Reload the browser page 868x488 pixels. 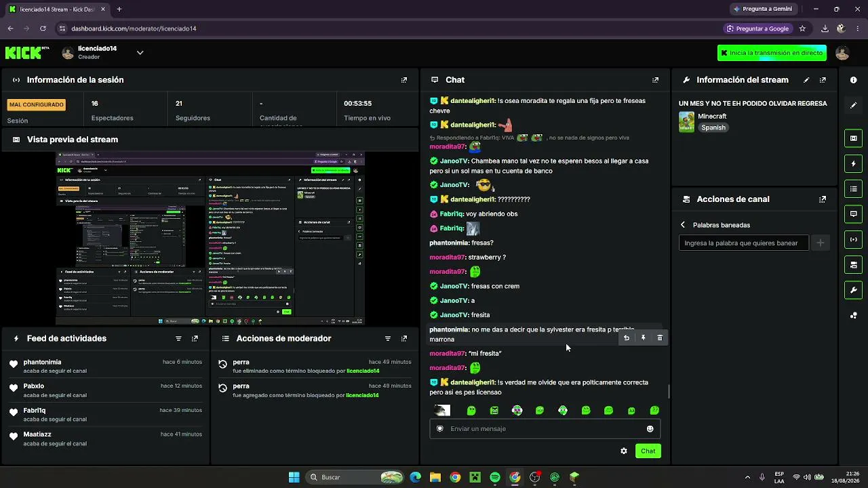(43, 28)
